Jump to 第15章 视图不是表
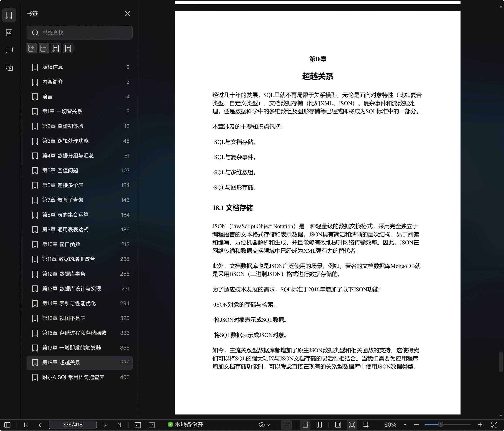This screenshot has width=504, height=431. (x=80, y=318)
